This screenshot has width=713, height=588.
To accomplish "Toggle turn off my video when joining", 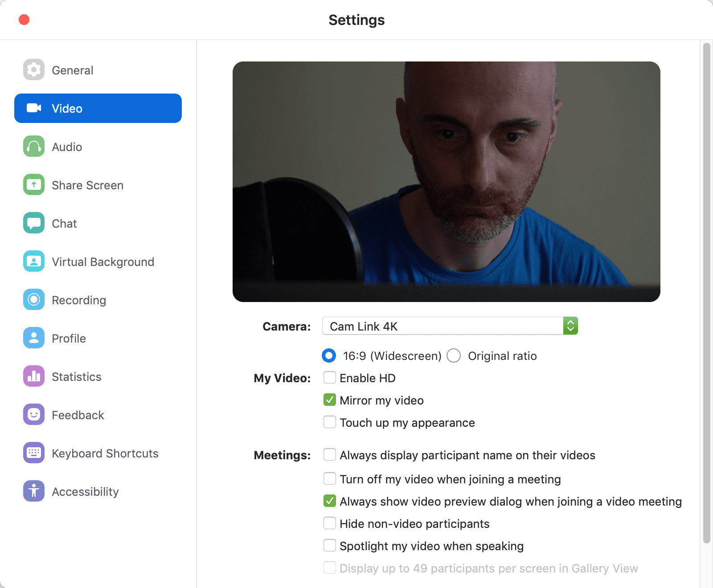I will click(330, 479).
